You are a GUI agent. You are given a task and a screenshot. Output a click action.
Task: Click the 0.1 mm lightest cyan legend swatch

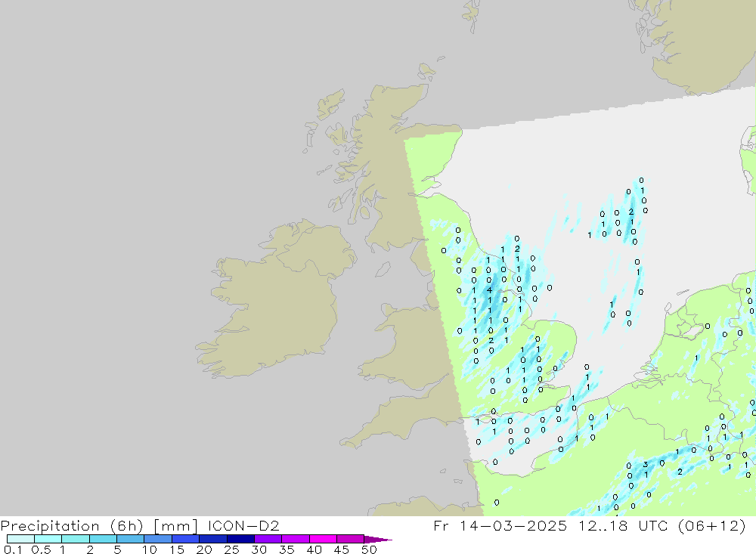tap(20, 539)
